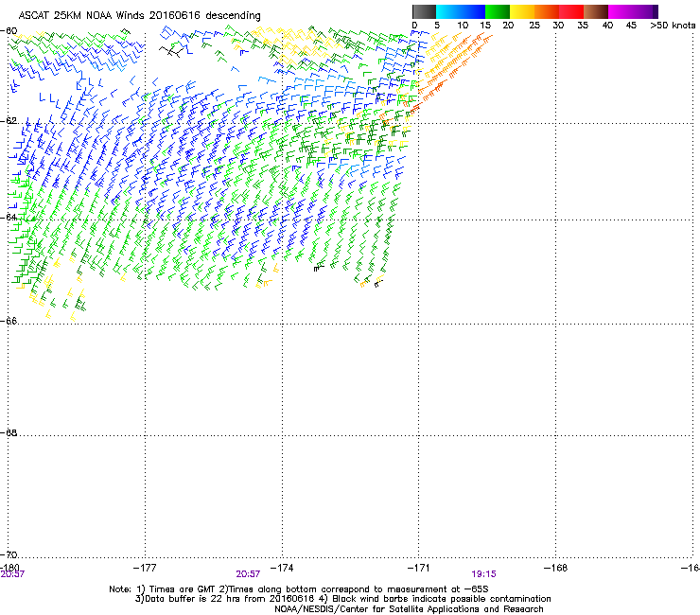Click the '-68' latitude label
Viewport: 700px width, 615px height.
coord(9,432)
